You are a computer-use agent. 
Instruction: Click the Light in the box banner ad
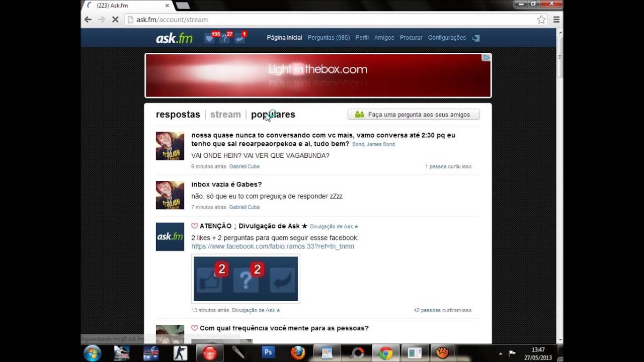click(x=318, y=75)
